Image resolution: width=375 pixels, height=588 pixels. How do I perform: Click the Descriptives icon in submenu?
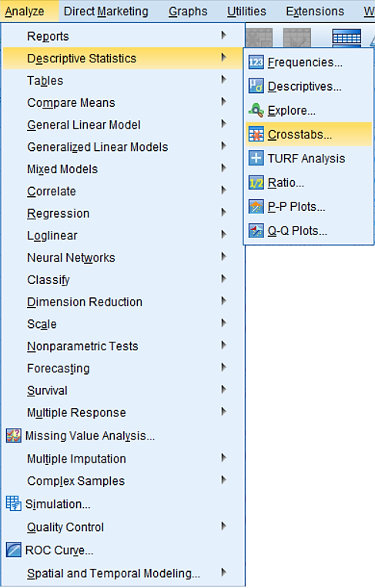(x=256, y=86)
